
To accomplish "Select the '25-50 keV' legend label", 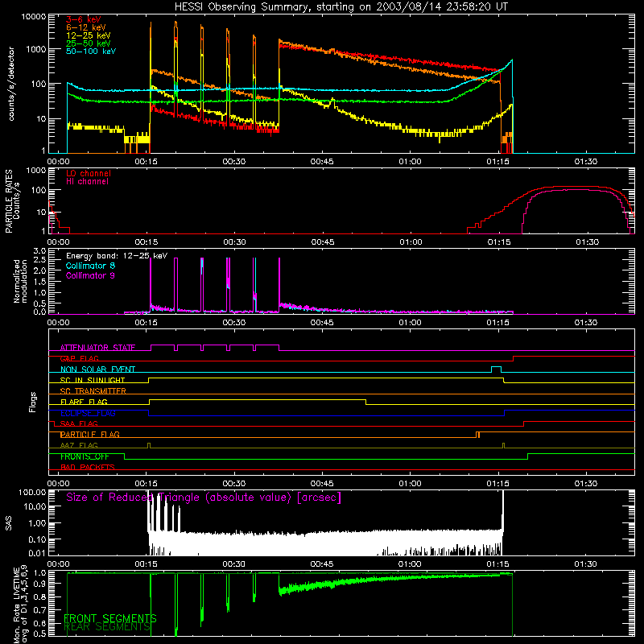I will point(89,43).
